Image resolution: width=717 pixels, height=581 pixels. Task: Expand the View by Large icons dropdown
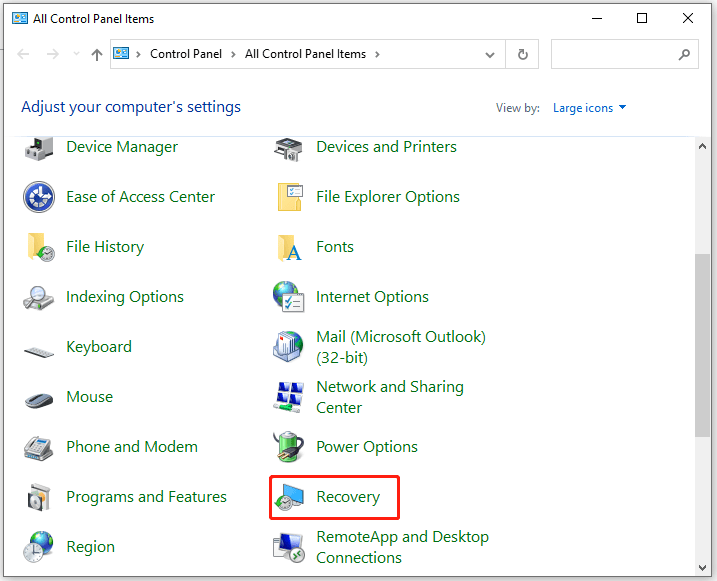click(589, 108)
